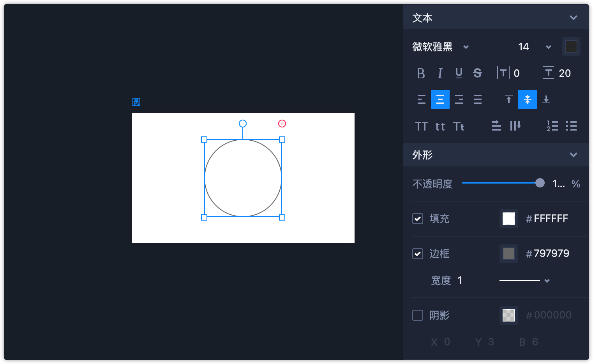This screenshot has height=364, width=593.
Task: Choose border line style dropdown
Action: [x=547, y=281]
